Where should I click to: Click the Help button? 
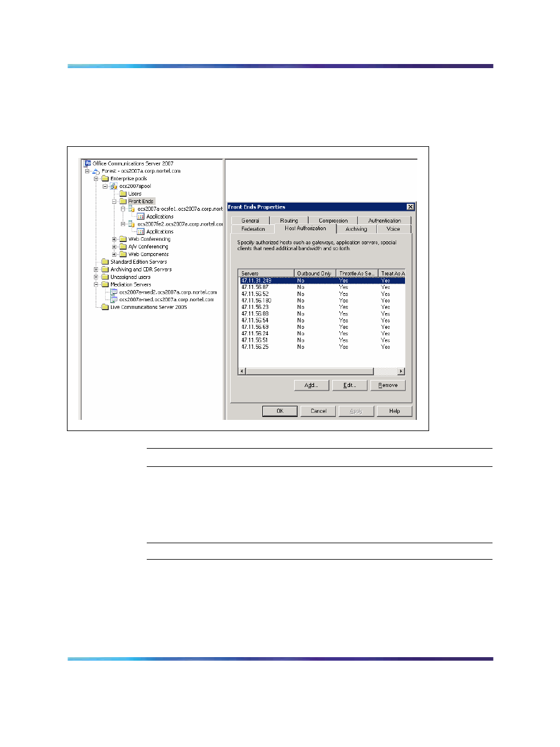(394, 411)
